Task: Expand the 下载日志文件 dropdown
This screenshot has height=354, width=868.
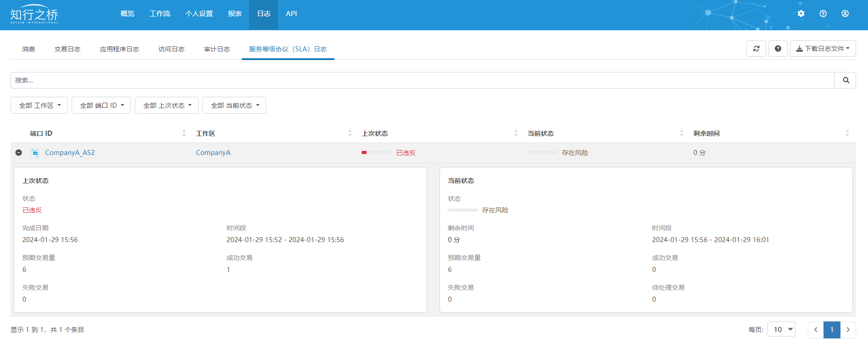Action: 823,49
